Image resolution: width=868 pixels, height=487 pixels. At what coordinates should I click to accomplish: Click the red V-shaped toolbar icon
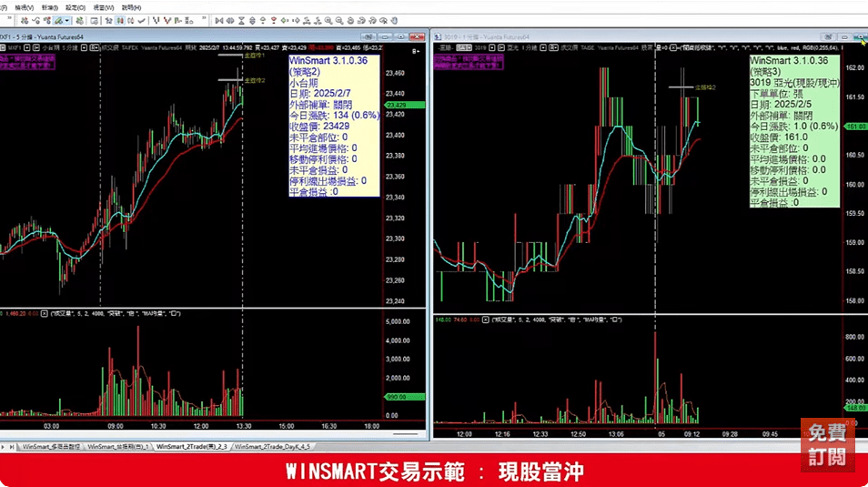tap(167, 21)
